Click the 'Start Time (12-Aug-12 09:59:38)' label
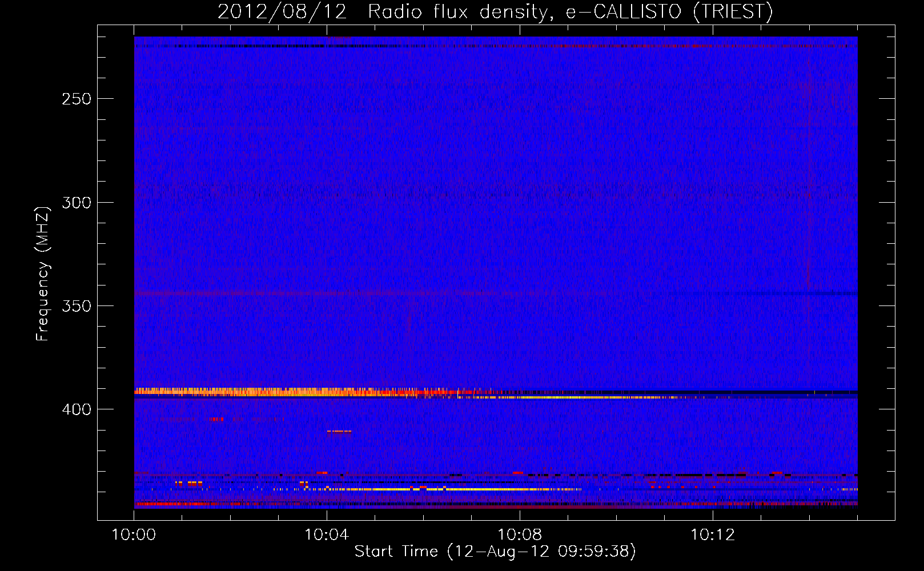 [x=495, y=552]
